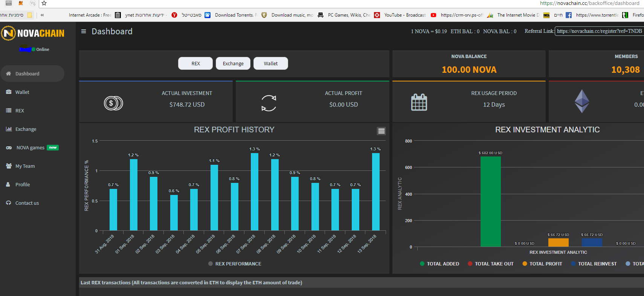This screenshot has width=644, height=296.
Task: Toggle the REX PERFORMANCE legend series
Action: 235,264
